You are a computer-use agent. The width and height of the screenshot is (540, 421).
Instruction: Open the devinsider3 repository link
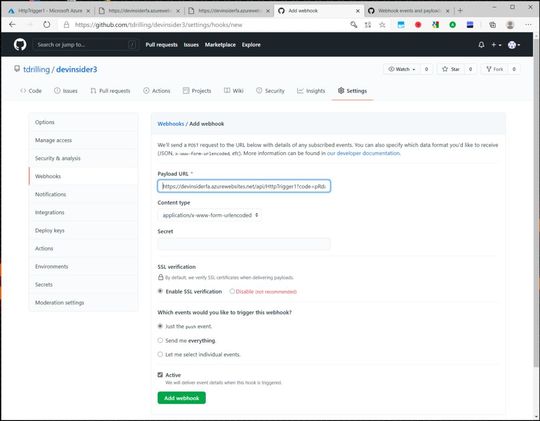[x=76, y=69]
